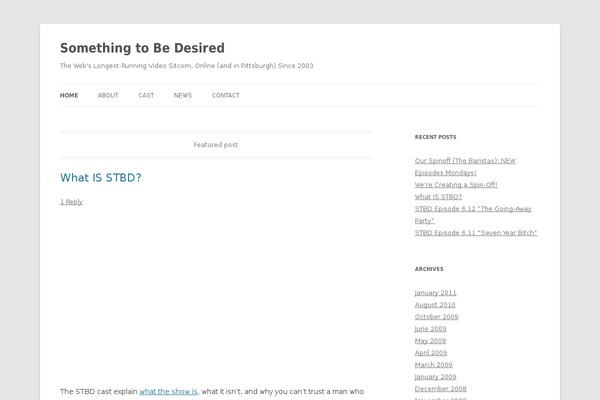Open recent post 'We're Creating a Spin-Off!'
The width and height of the screenshot is (600, 400).
click(x=456, y=184)
